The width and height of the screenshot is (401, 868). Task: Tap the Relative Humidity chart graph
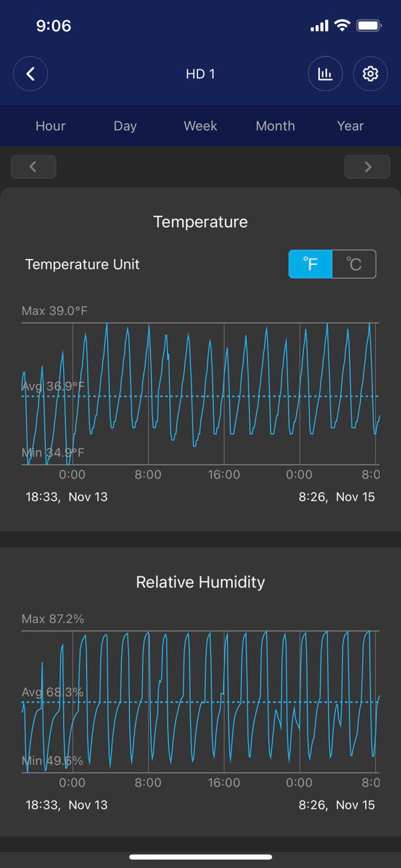200,702
